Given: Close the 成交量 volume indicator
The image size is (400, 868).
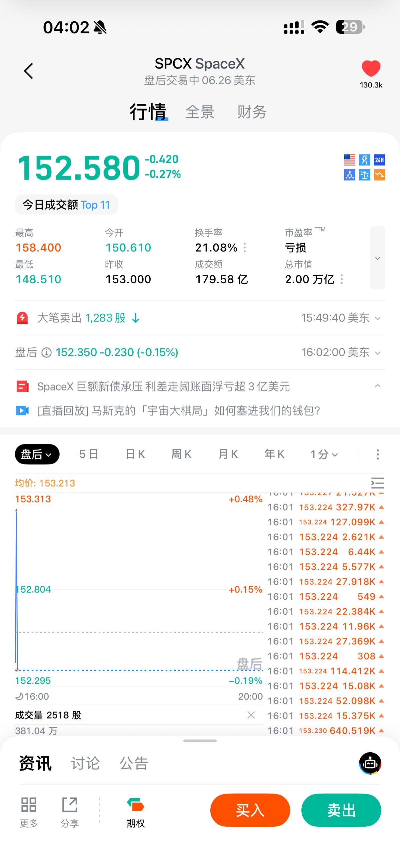Looking at the screenshot, I should [x=251, y=715].
